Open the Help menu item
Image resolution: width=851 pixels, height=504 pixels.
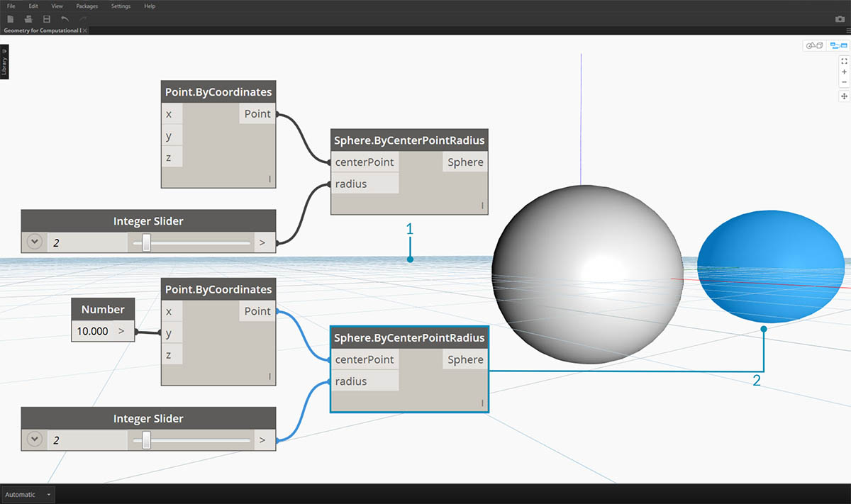coord(149,6)
